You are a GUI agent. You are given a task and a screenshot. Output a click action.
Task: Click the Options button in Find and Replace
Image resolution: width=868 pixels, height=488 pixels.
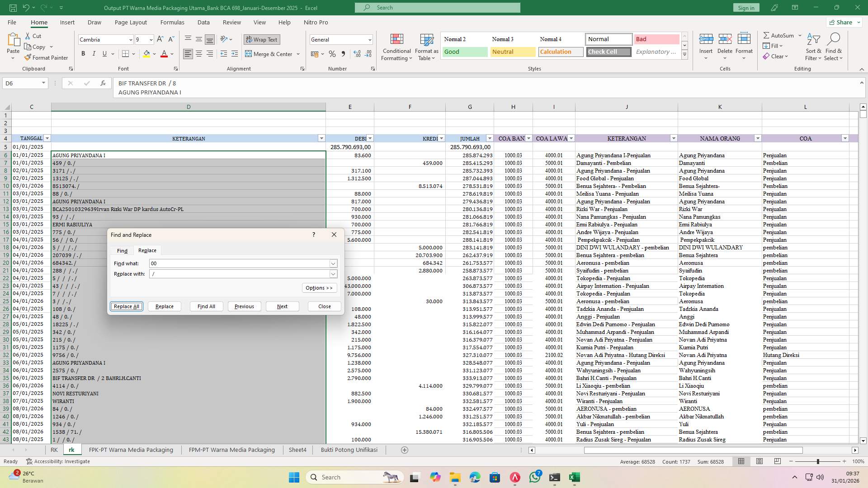point(319,287)
